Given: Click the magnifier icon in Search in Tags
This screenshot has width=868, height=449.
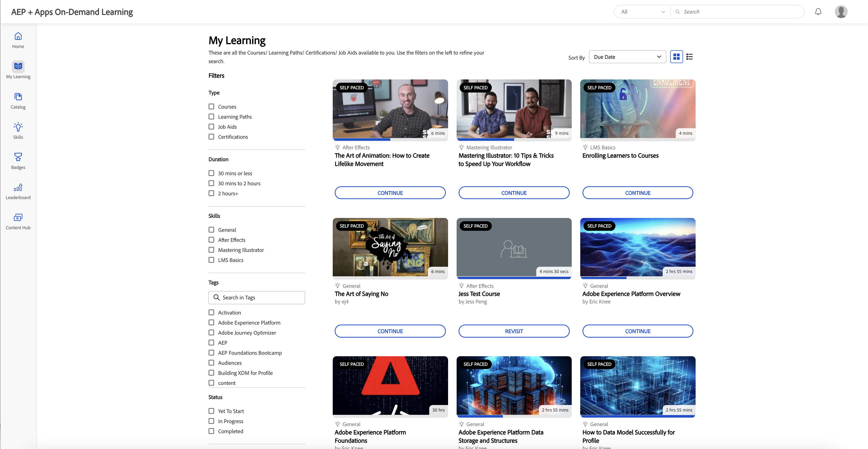Looking at the screenshot, I should click(217, 298).
